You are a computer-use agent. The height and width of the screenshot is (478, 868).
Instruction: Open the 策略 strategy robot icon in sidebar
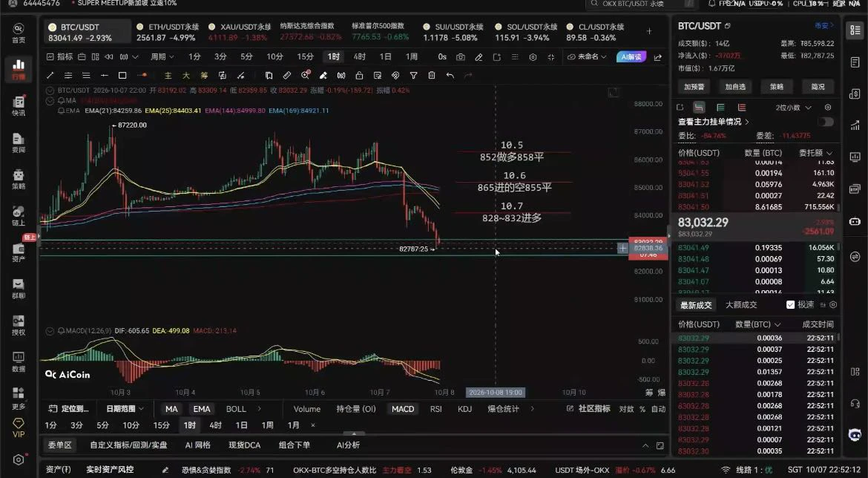19,179
